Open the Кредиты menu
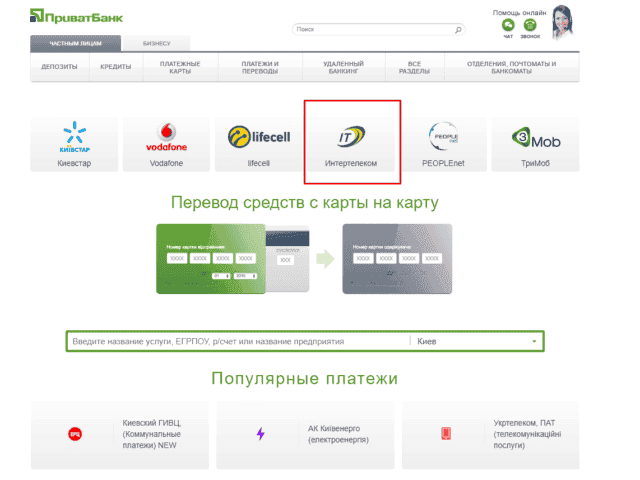640x480 pixels. pyautogui.click(x=116, y=67)
